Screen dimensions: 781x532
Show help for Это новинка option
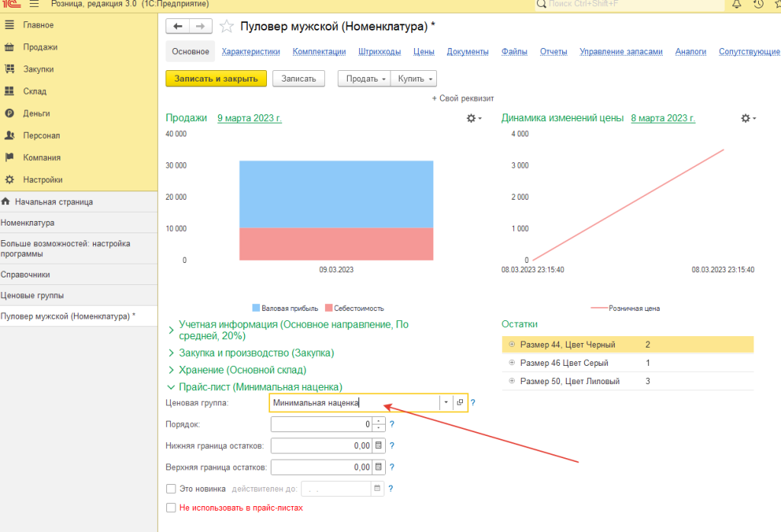[390, 489]
